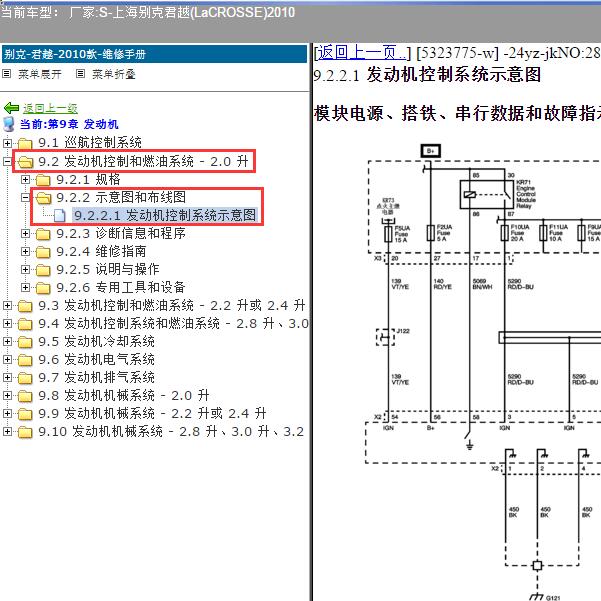Image resolution: width=601 pixels, height=601 pixels.
Task: Click open folder icon of 9.2 发动机控制和燃油系统
Action: [x=26, y=162]
